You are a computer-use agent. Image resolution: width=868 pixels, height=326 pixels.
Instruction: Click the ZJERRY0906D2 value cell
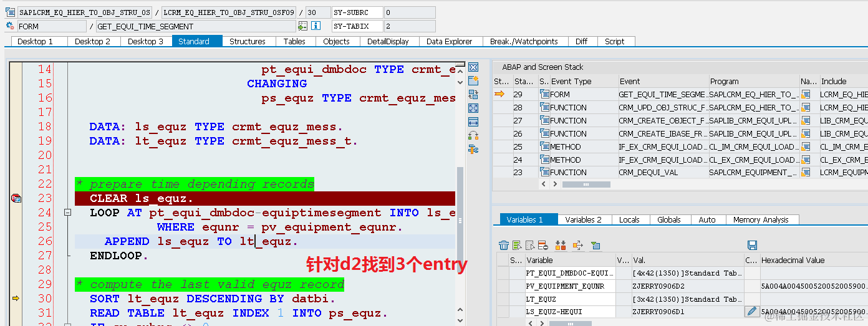pos(687,286)
